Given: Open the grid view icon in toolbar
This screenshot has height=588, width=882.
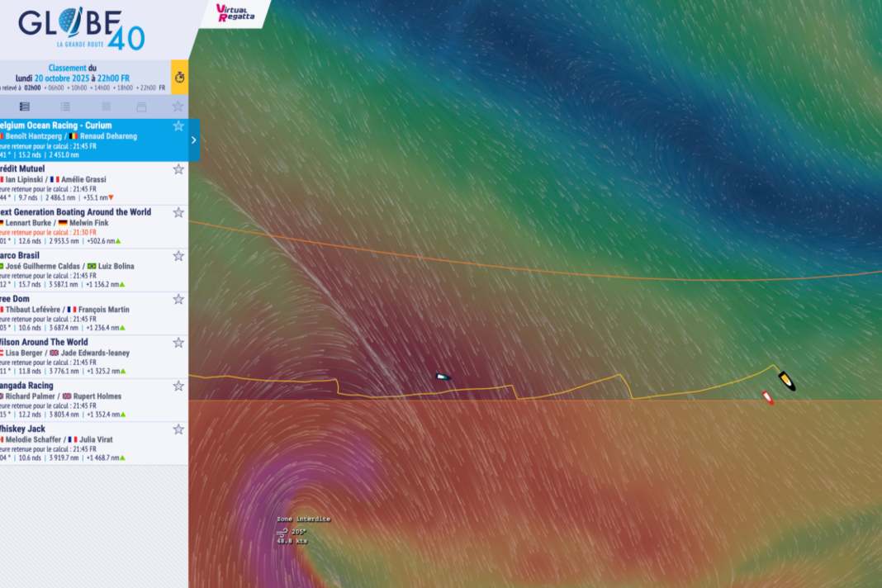Looking at the screenshot, I should [106, 107].
